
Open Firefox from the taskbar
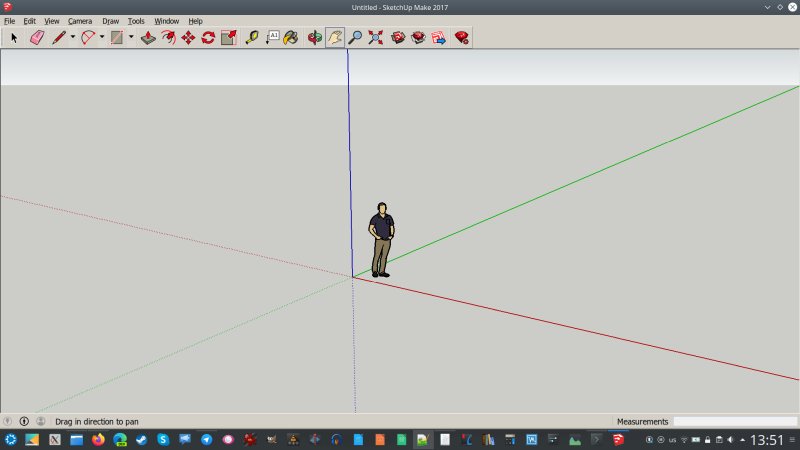[x=98, y=440]
